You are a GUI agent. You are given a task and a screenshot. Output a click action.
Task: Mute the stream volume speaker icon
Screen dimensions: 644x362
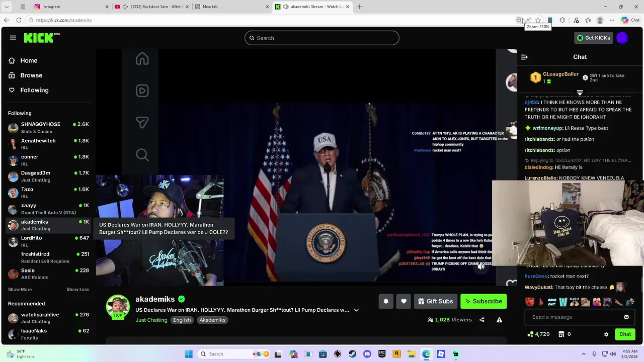point(481,266)
